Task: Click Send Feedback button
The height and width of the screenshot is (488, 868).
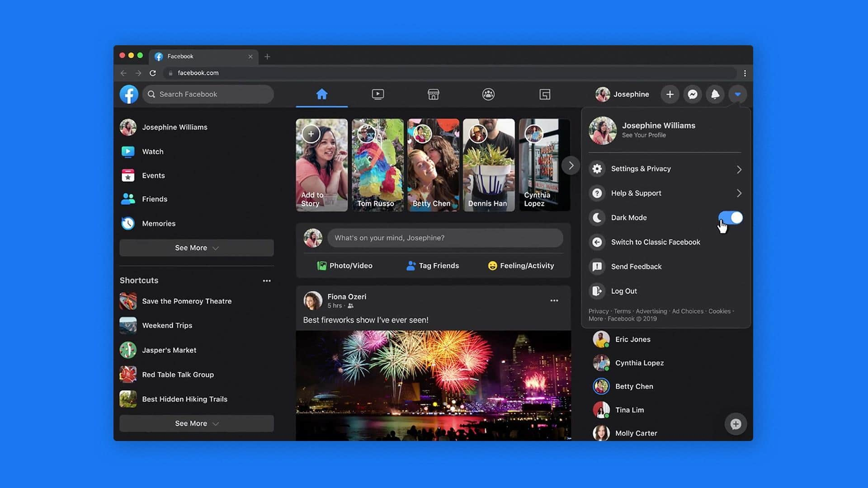Action: [x=637, y=266]
